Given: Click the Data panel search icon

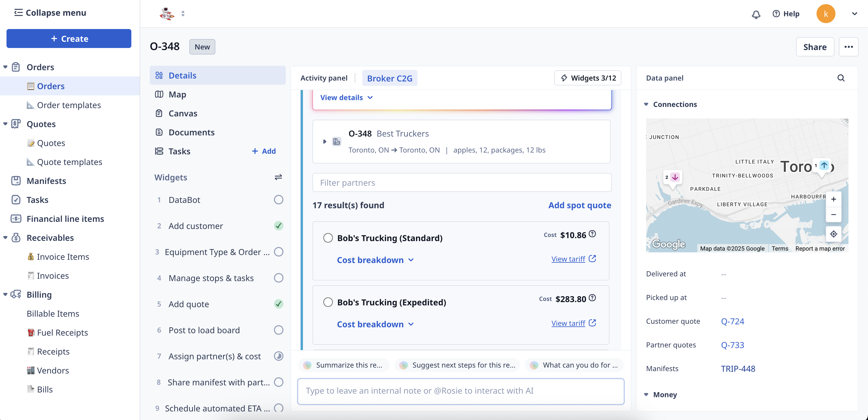Looking at the screenshot, I should (x=841, y=78).
